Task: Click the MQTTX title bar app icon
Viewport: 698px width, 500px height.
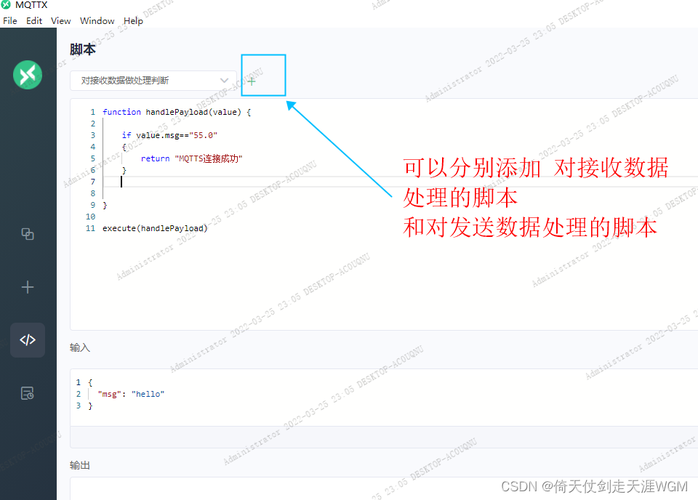Action: [x=6, y=5]
